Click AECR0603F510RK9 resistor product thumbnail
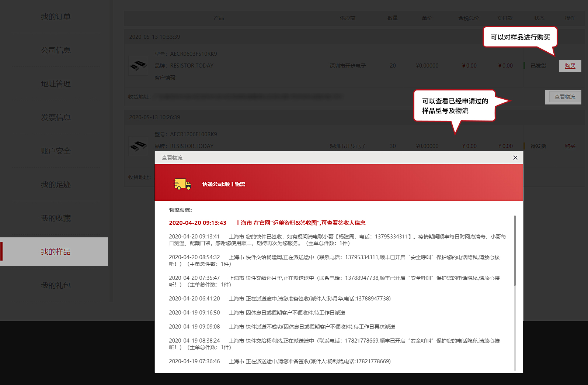This screenshot has height=385, width=588. pos(138,66)
